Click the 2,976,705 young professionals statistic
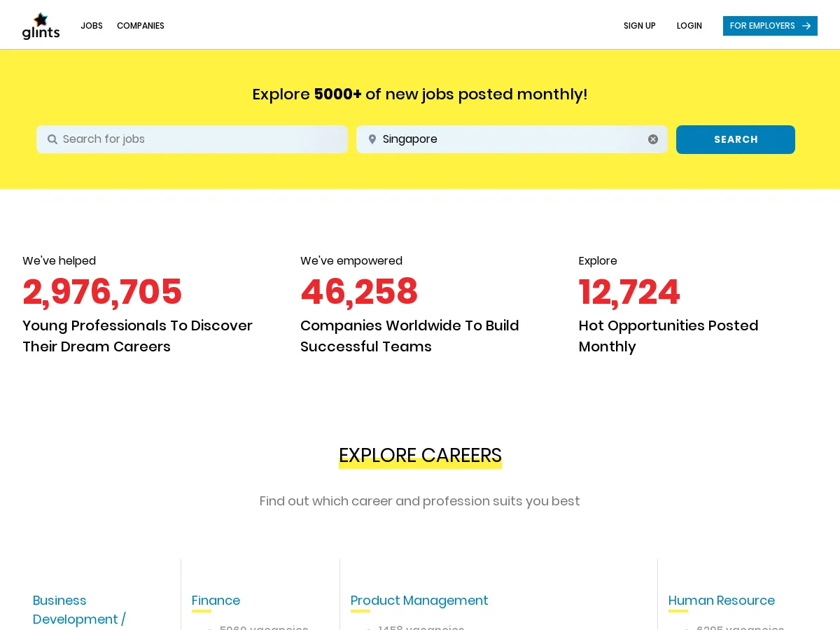Image resolution: width=840 pixels, height=630 pixels. pos(102,292)
